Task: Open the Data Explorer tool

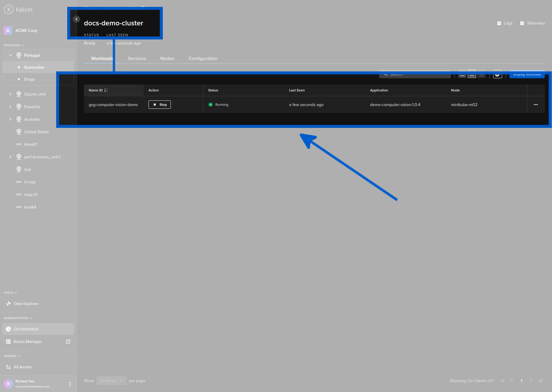Action: [x=26, y=304]
